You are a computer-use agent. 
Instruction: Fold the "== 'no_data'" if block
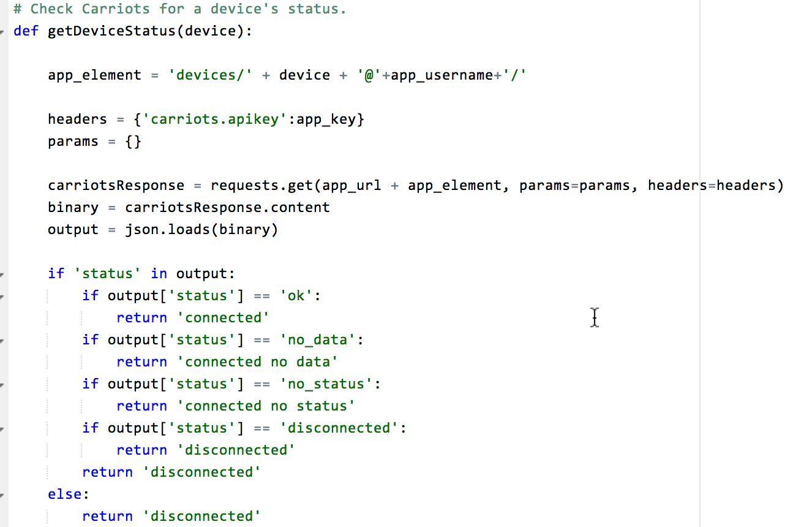(x=2, y=340)
